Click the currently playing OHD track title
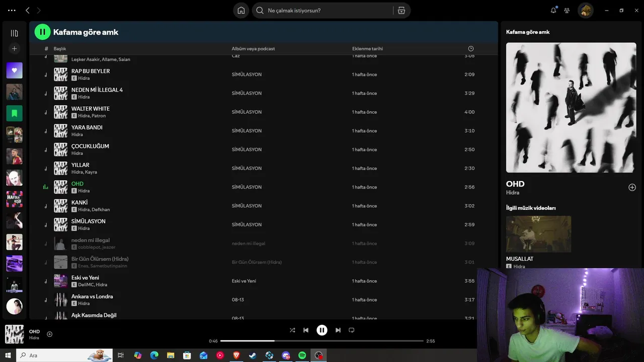 (77, 184)
